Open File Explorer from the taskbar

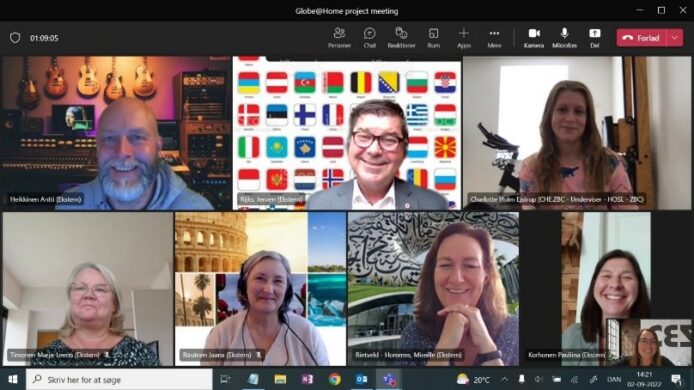tap(280, 379)
